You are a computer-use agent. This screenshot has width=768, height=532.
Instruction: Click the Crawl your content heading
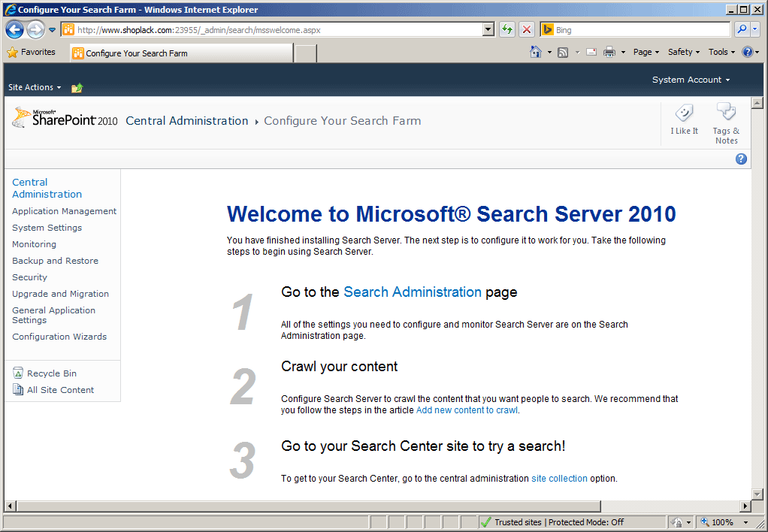coord(340,367)
